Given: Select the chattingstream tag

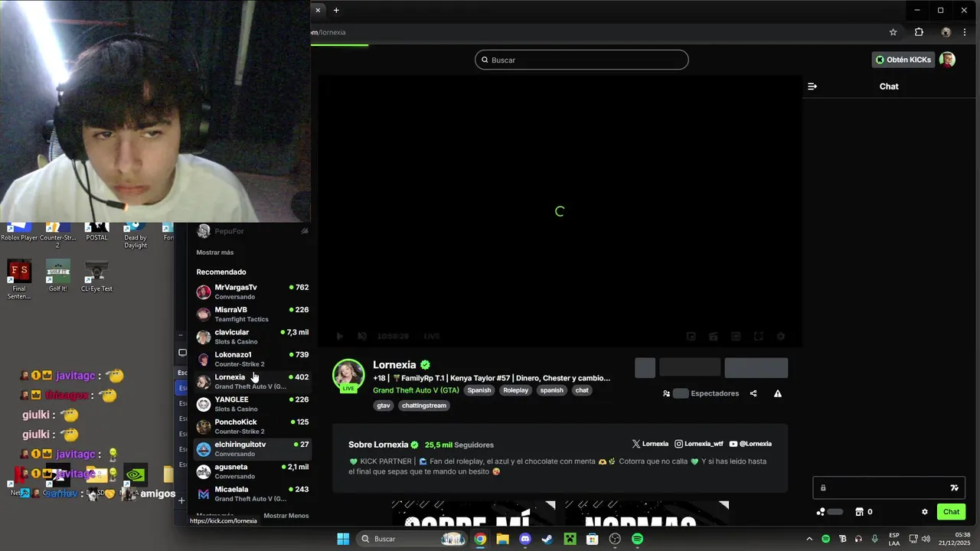Looking at the screenshot, I should pos(423,406).
